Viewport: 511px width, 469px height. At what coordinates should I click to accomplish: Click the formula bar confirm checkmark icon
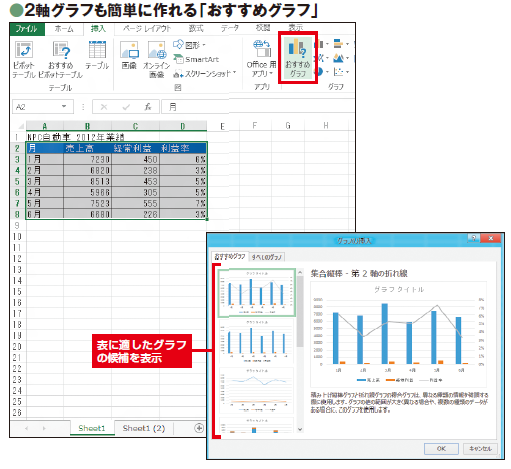[x=126, y=107]
